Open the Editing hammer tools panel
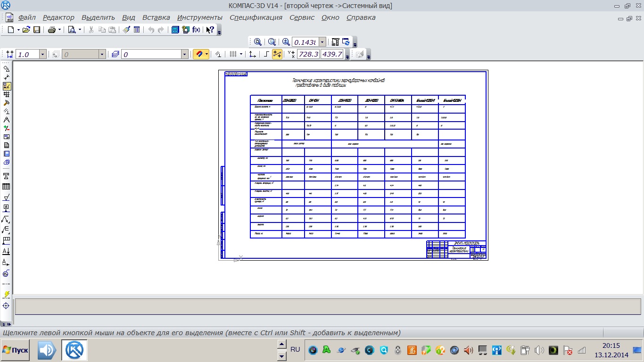 tap(7, 103)
